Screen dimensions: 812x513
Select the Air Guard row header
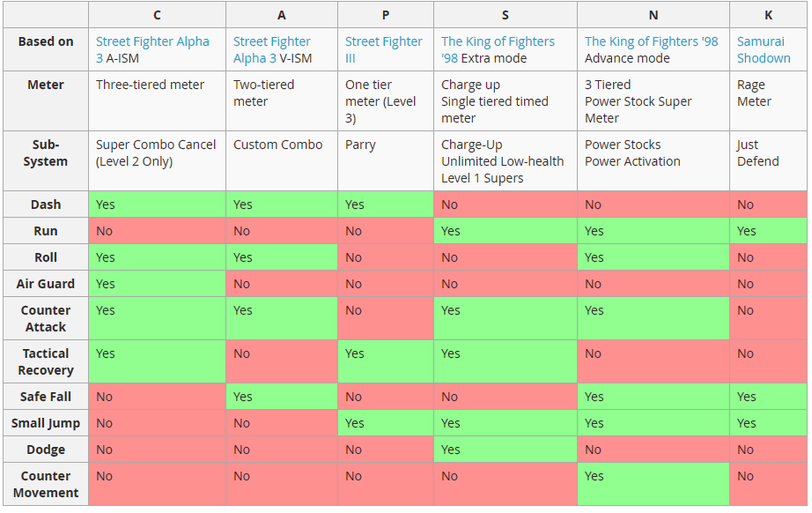(46, 284)
